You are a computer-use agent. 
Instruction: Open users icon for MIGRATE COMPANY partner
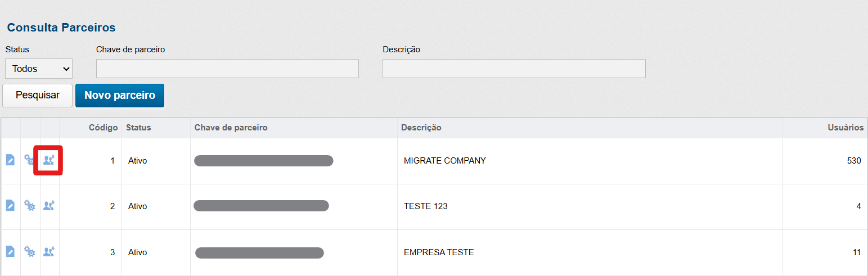tap(49, 161)
